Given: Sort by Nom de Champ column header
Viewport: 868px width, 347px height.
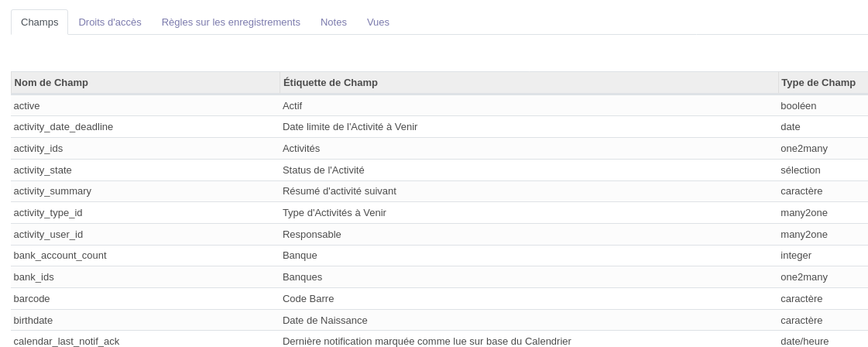Looking at the screenshot, I should click(x=51, y=83).
